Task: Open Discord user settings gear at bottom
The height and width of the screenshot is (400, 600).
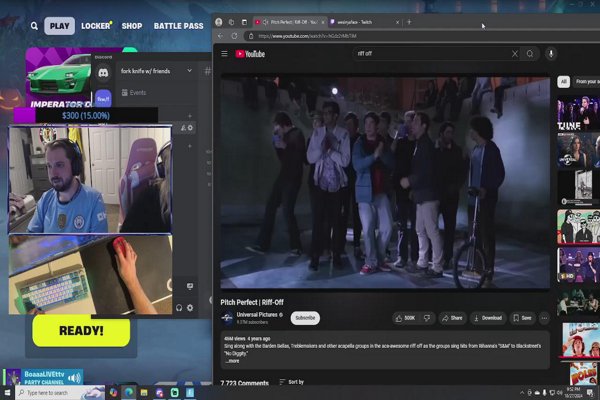Action: pos(190,308)
